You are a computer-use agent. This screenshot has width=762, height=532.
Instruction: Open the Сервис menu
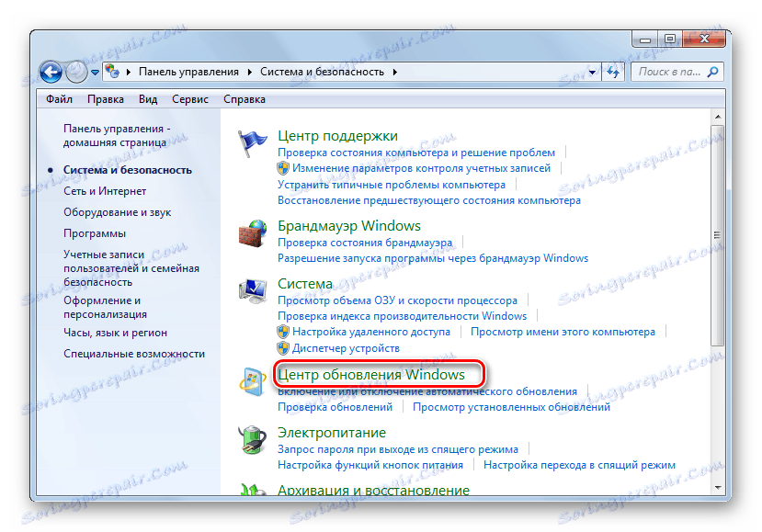(190, 99)
